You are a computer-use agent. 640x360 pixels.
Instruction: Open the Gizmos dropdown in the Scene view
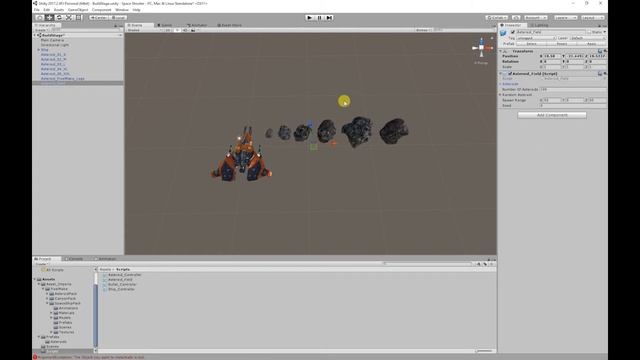point(423,30)
